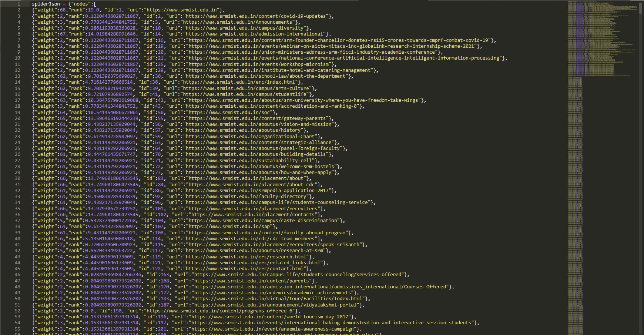Click the URL 'https://www.srmist.edu.in' in the id 1 row

[x=182, y=10]
